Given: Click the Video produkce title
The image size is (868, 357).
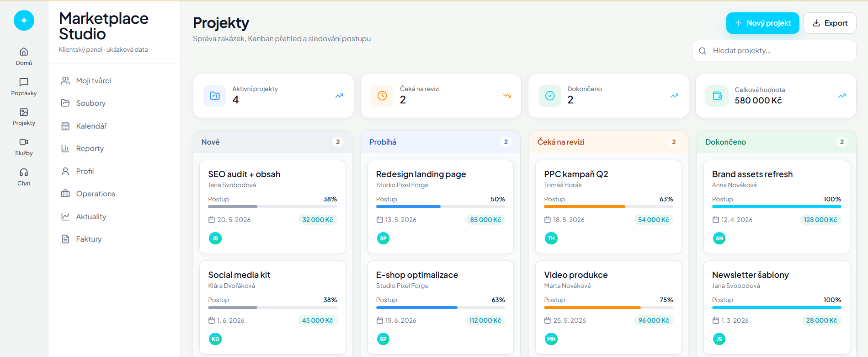Looking at the screenshot, I should [x=576, y=275].
